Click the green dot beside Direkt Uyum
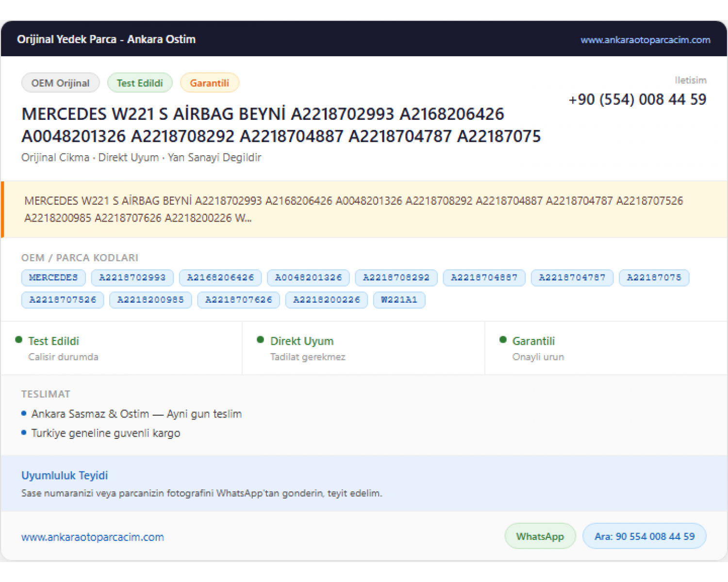This screenshot has height=582, width=728. (x=261, y=340)
